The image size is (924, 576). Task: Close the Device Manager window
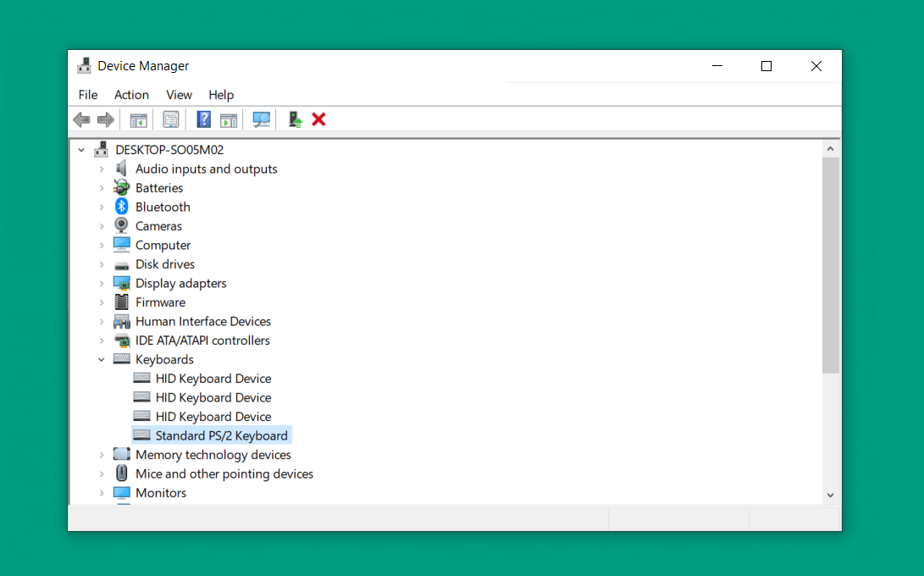click(x=816, y=66)
